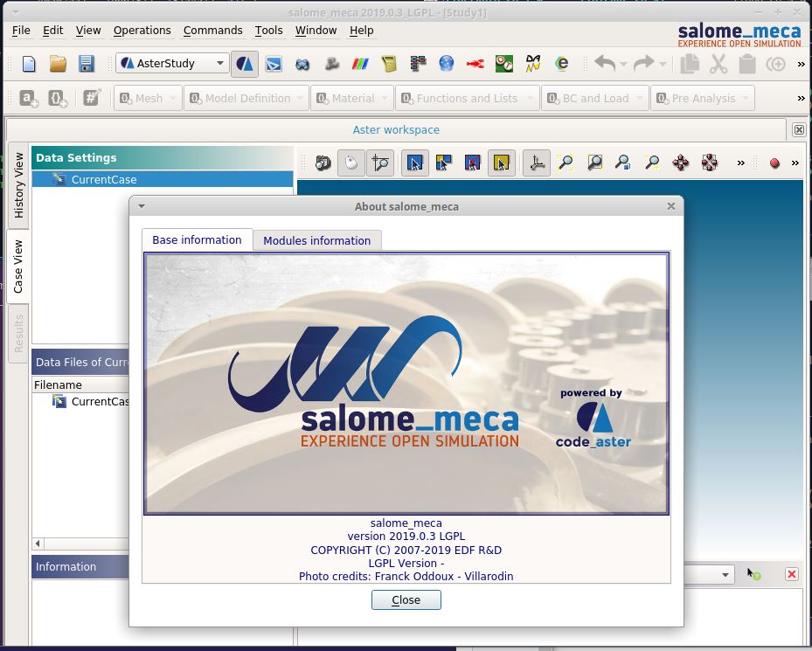This screenshot has width=812, height=651.
Task: Toggle mouse interaction style switch
Action: tap(351, 163)
